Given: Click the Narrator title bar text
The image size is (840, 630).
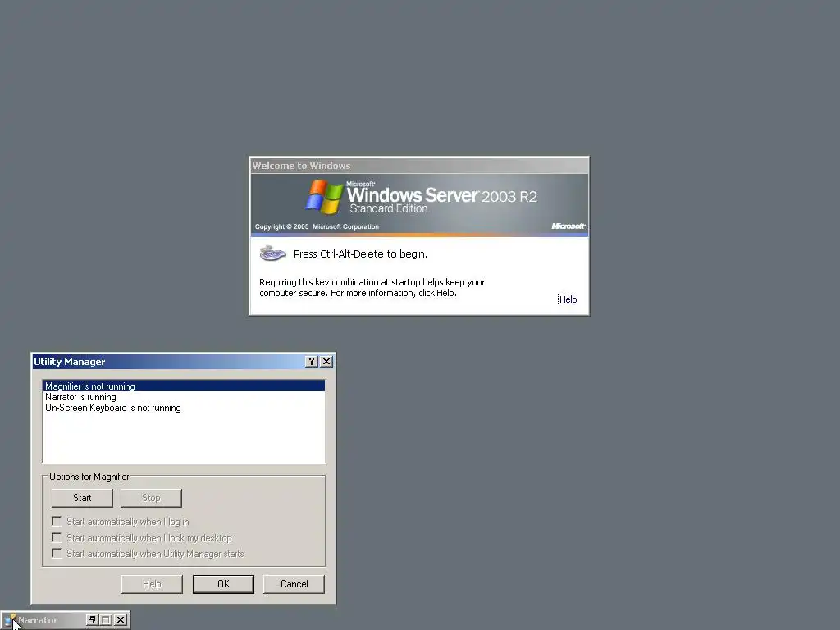Looking at the screenshot, I should coord(38,620).
